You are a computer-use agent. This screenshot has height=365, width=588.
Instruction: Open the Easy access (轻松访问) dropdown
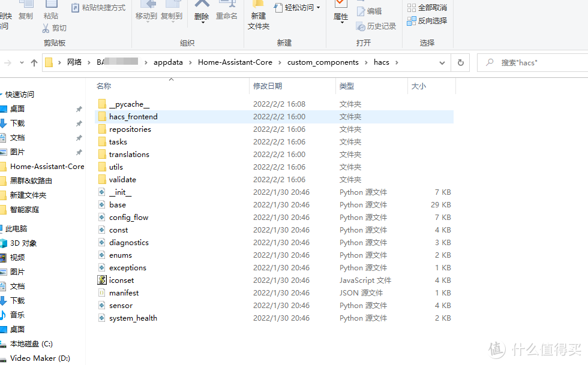pyautogui.click(x=298, y=8)
